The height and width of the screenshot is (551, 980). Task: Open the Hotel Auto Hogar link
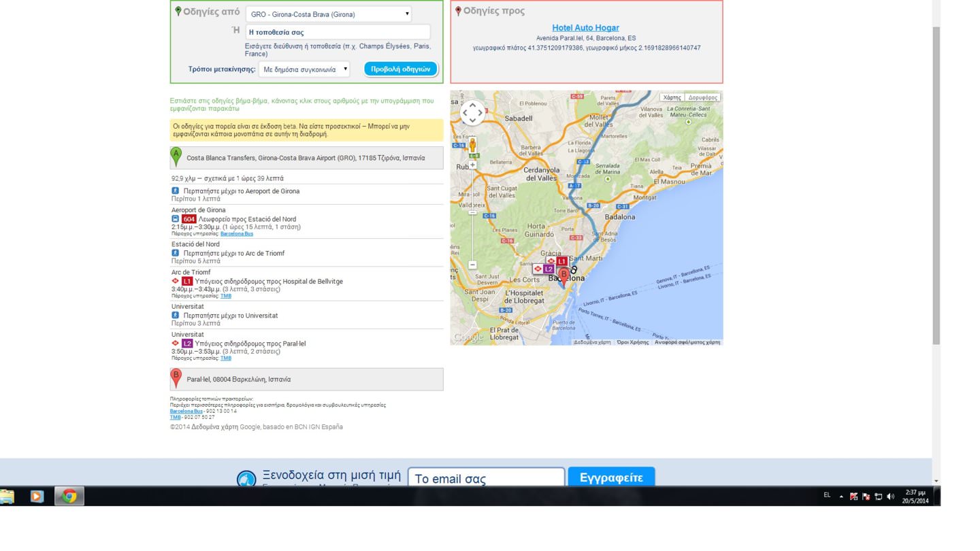pos(585,28)
